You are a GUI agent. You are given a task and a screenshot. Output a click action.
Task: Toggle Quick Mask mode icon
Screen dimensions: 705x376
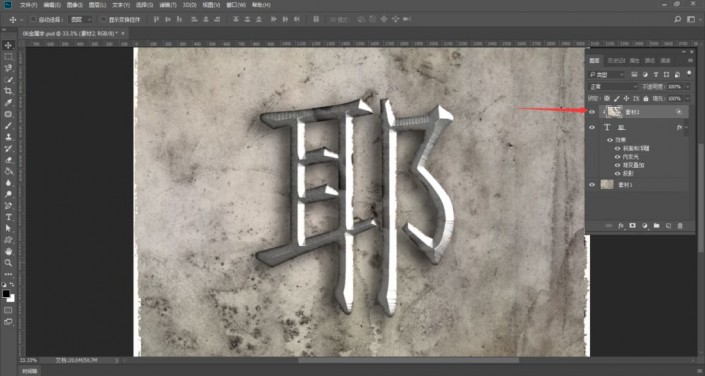coord(8,310)
